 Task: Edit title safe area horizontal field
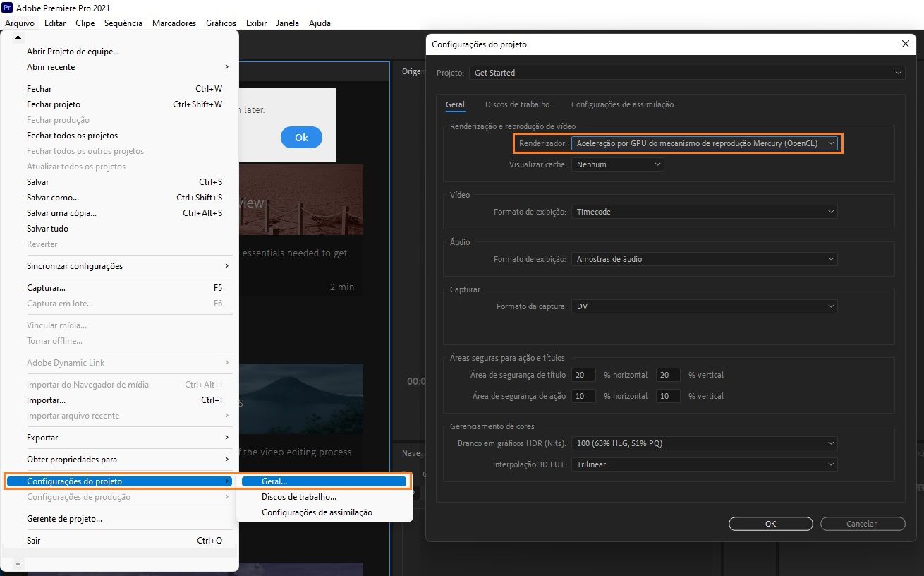click(583, 375)
